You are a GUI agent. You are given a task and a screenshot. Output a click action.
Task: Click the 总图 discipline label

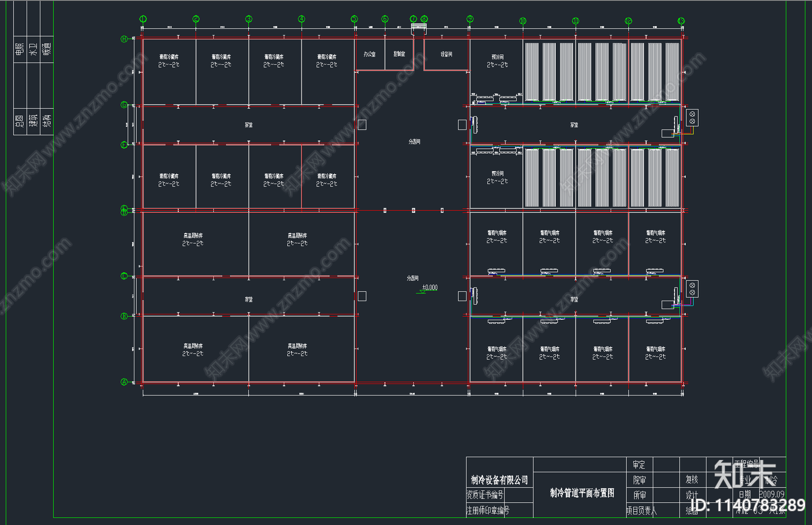(x=19, y=121)
